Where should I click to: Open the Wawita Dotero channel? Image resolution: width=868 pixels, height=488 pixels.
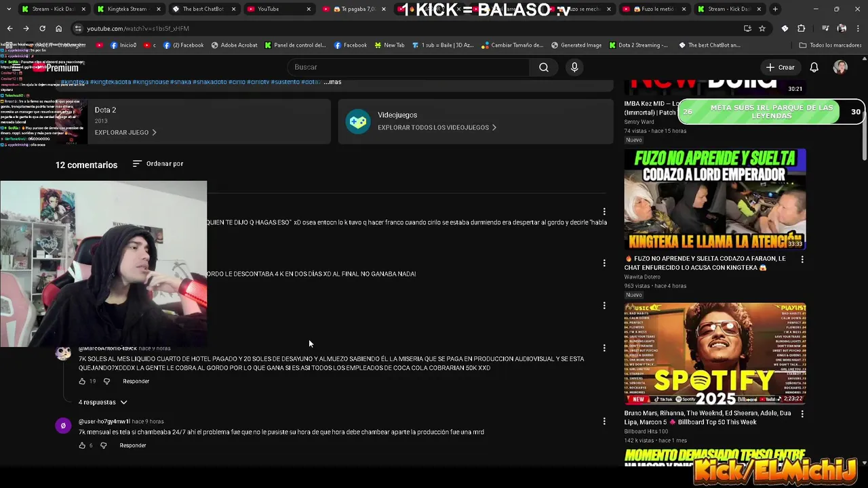tap(642, 277)
